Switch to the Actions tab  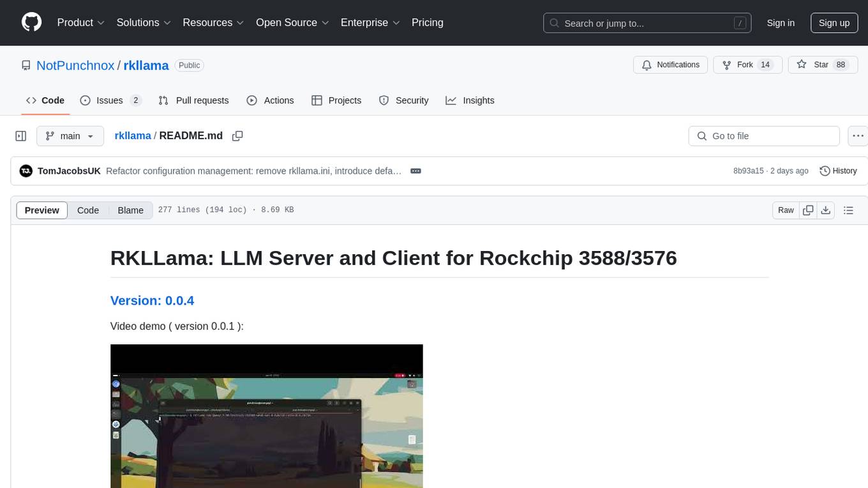tap(270, 100)
